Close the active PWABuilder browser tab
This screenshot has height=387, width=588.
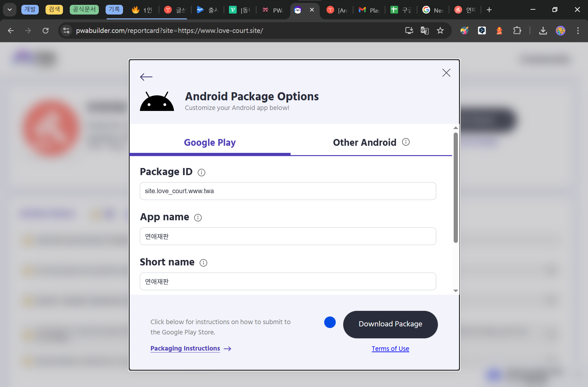(x=312, y=10)
